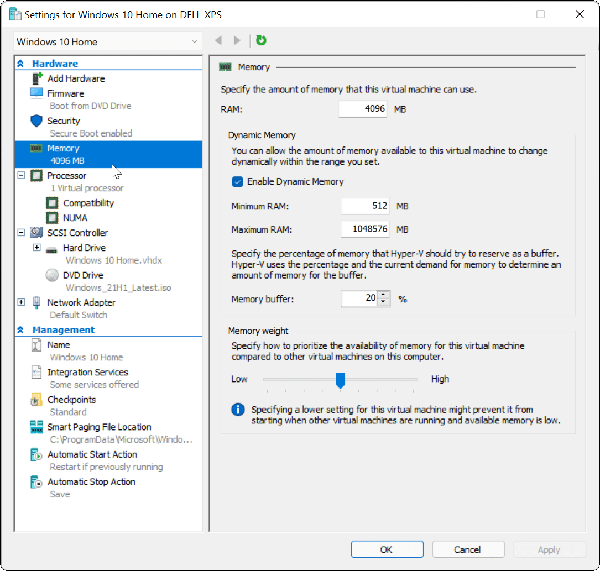
Task: Collapse the SCSI Controller tree node
Action: pyautogui.click(x=21, y=232)
